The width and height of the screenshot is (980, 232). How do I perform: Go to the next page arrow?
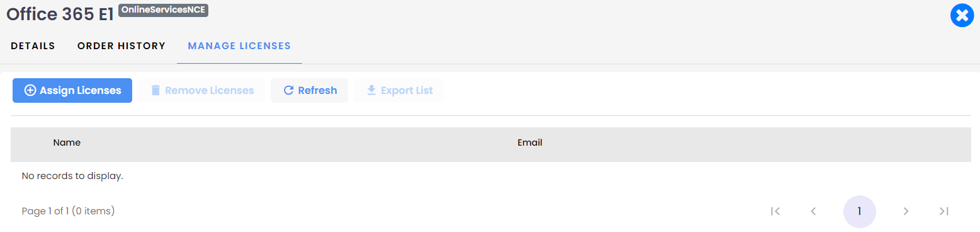906,211
